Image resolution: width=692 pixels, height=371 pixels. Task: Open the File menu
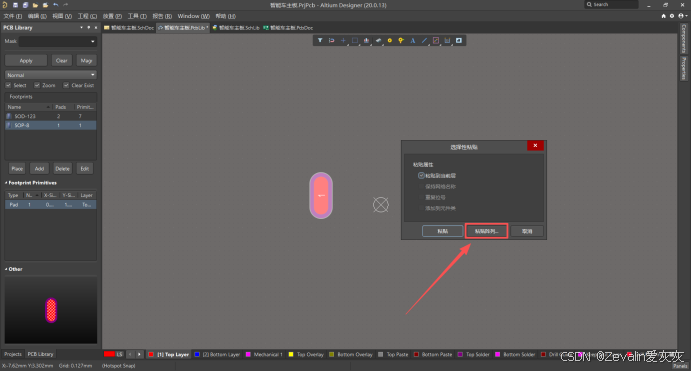coord(12,16)
